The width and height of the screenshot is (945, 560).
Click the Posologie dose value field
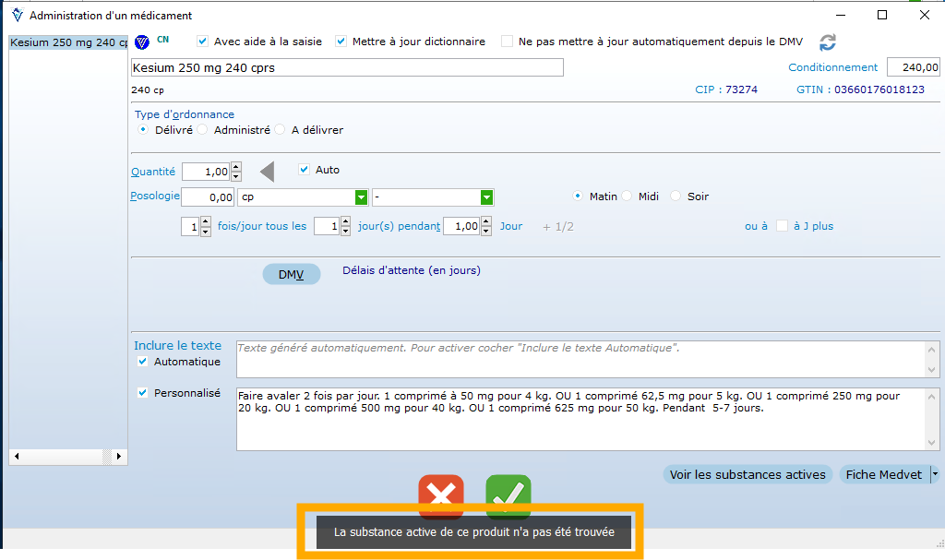tap(208, 197)
